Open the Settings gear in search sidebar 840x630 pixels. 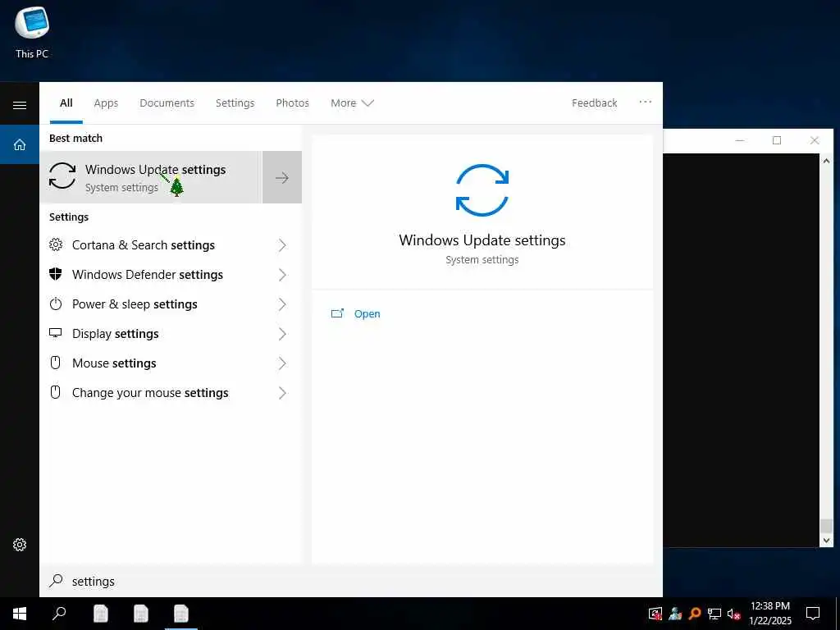coord(20,545)
